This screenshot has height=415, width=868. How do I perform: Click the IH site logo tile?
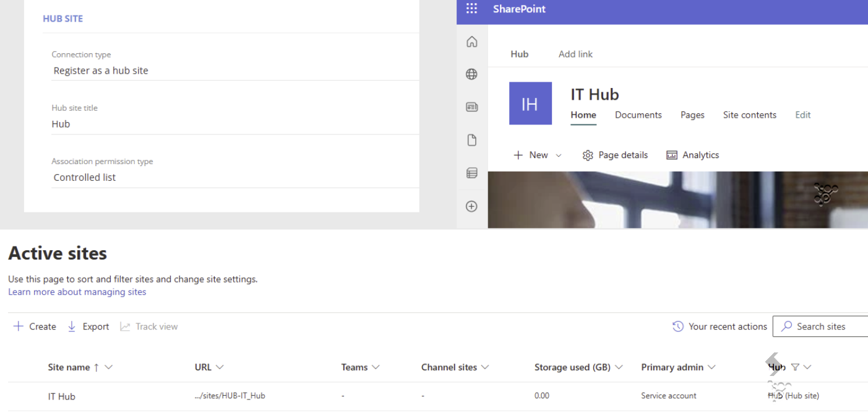(x=530, y=103)
